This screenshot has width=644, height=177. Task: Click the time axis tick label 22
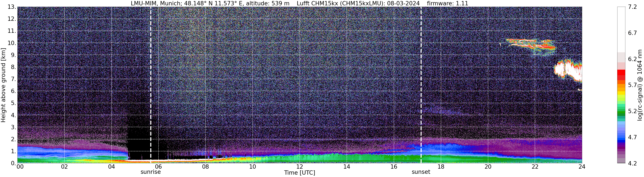(535, 167)
